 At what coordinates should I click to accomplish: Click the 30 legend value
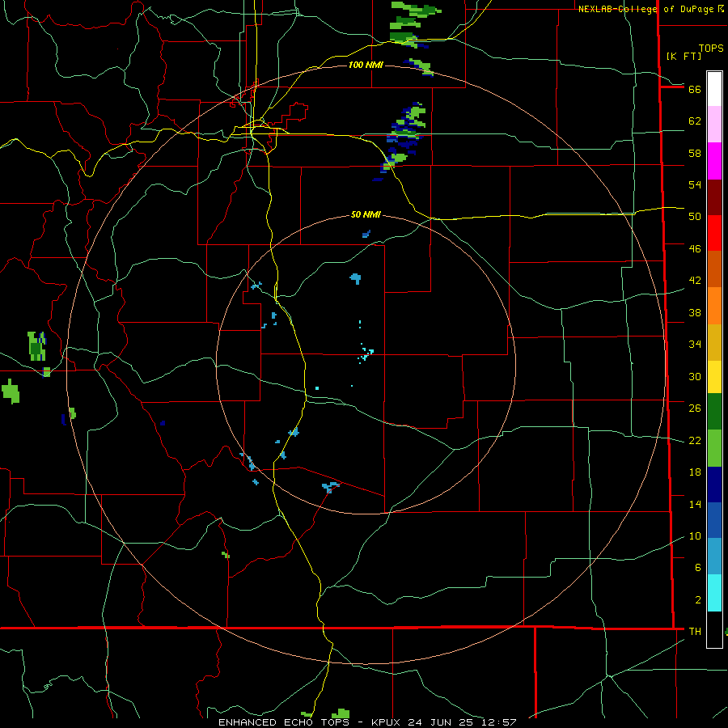point(695,376)
